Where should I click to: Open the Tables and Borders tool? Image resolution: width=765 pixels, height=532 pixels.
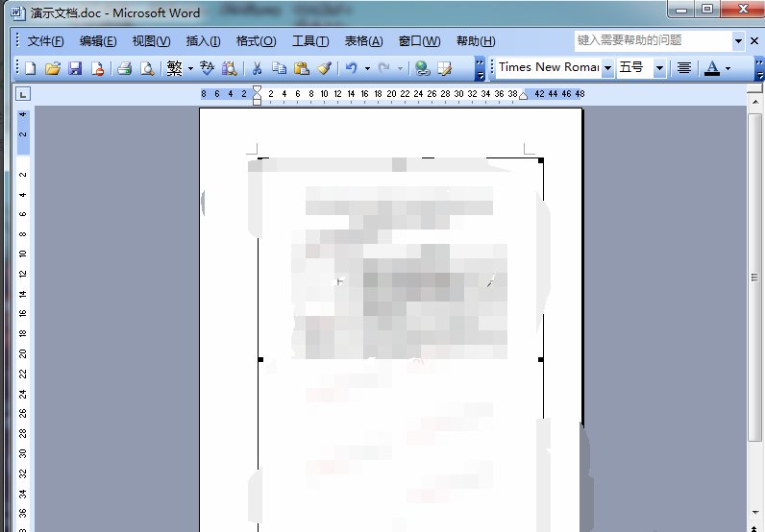(444, 68)
